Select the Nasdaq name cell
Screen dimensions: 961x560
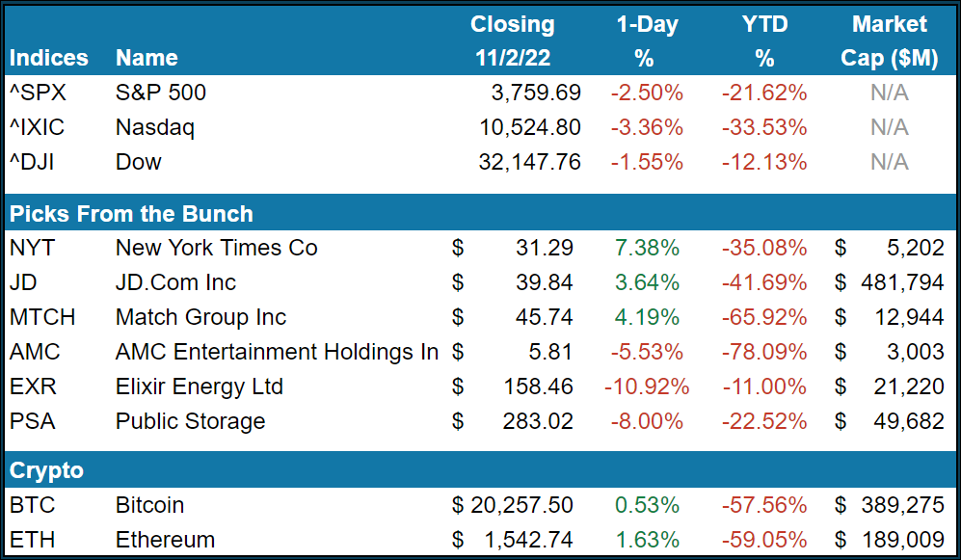(154, 127)
